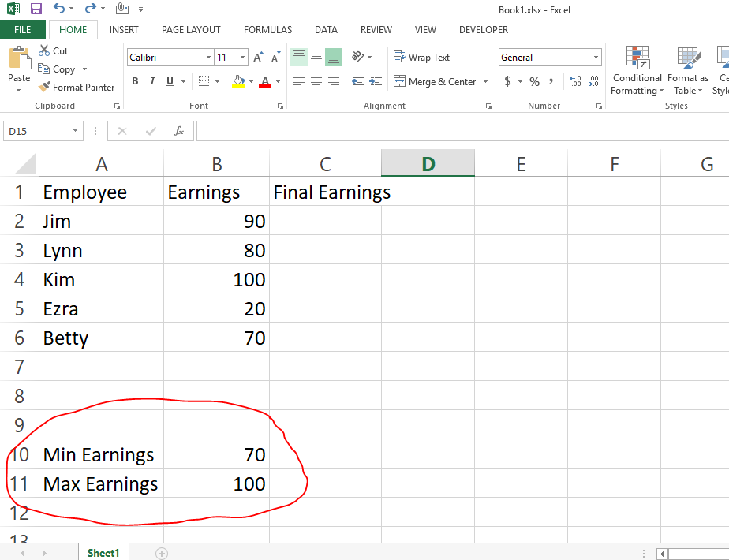This screenshot has height=560, width=729.
Task: Click the Increase Font Size icon
Action: pyautogui.click(x=259, y=58)
